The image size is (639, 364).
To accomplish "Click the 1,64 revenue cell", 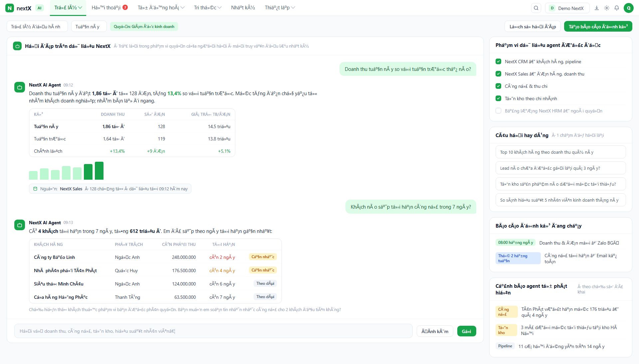I will [x=114, y=139].
